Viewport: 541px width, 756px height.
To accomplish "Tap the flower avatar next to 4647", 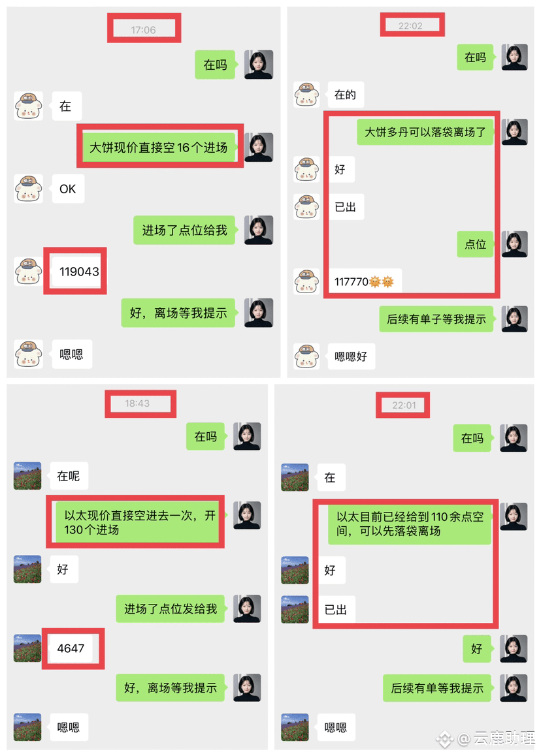I will coord(27,648).
